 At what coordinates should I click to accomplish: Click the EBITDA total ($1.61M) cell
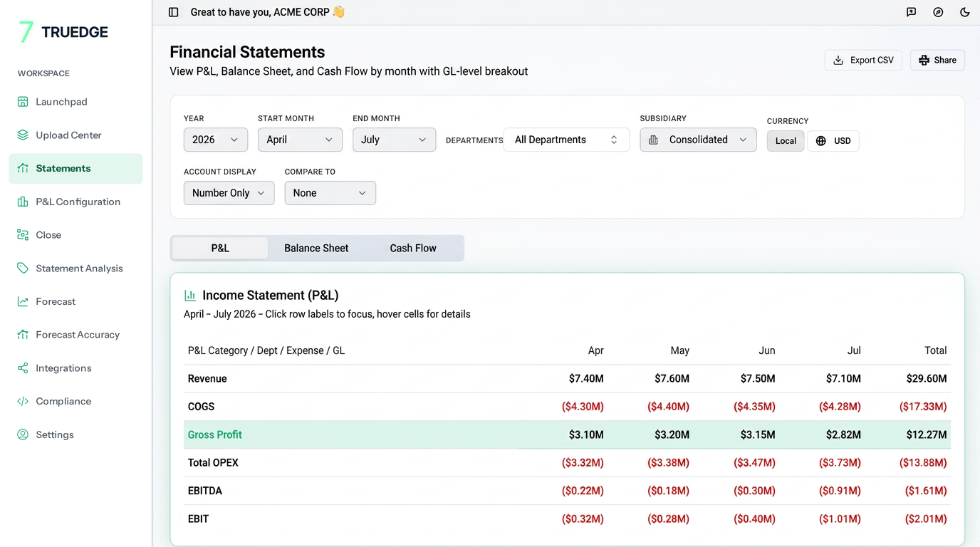point(926,491)
